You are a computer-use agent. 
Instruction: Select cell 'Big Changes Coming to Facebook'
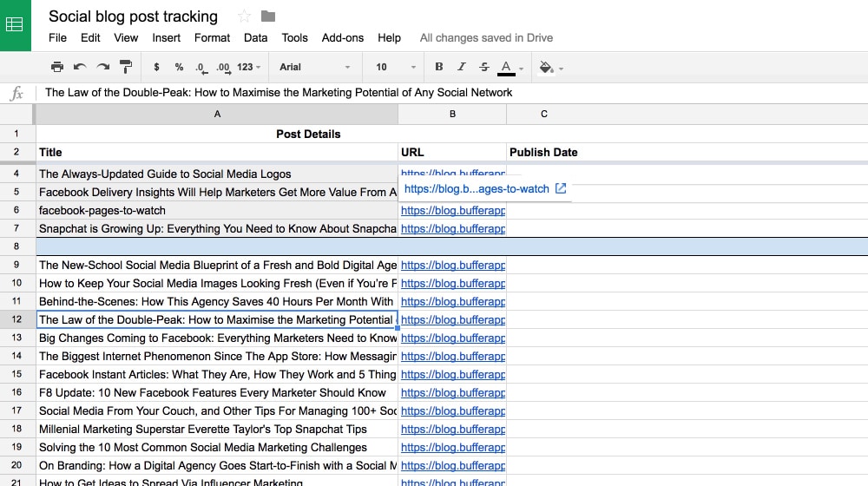(217, 338)
